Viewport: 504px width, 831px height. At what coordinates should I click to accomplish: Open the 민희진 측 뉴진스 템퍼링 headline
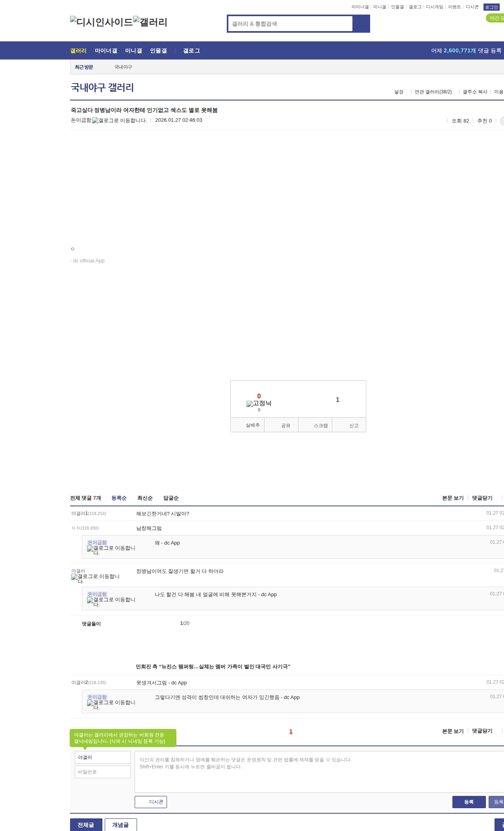click(x=213, y=667)
